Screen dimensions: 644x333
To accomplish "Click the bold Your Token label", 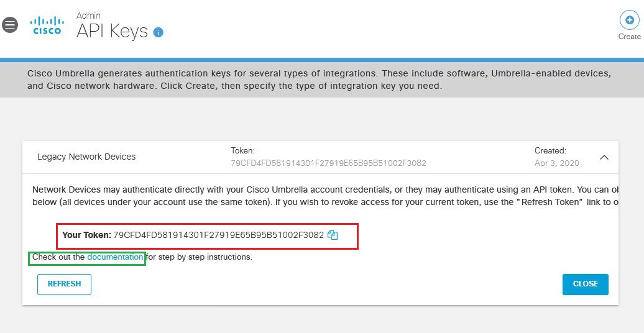I will click(86, 235).
